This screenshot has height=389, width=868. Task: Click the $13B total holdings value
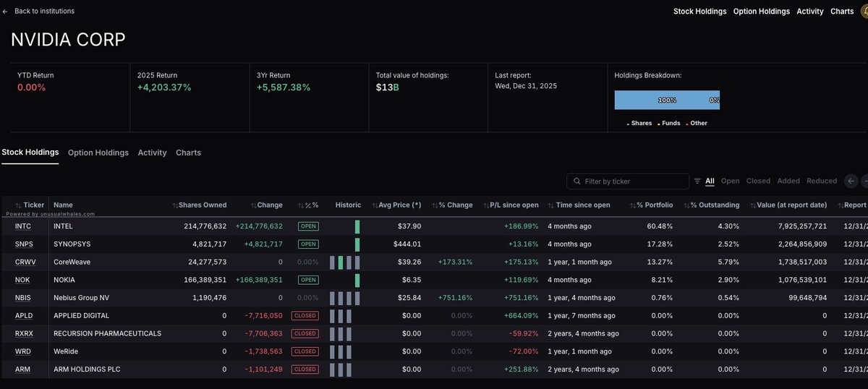click(388, 87)
